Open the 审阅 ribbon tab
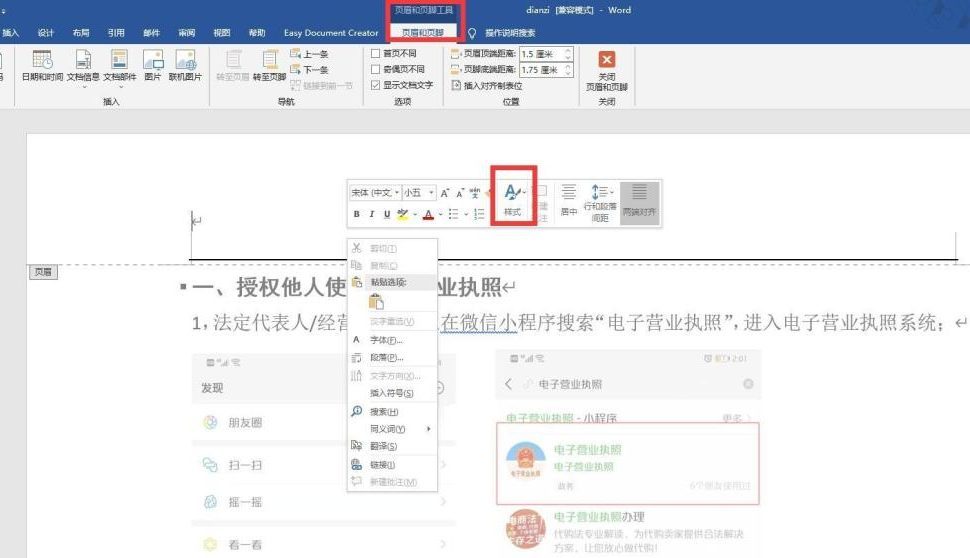 coord(187,33)
